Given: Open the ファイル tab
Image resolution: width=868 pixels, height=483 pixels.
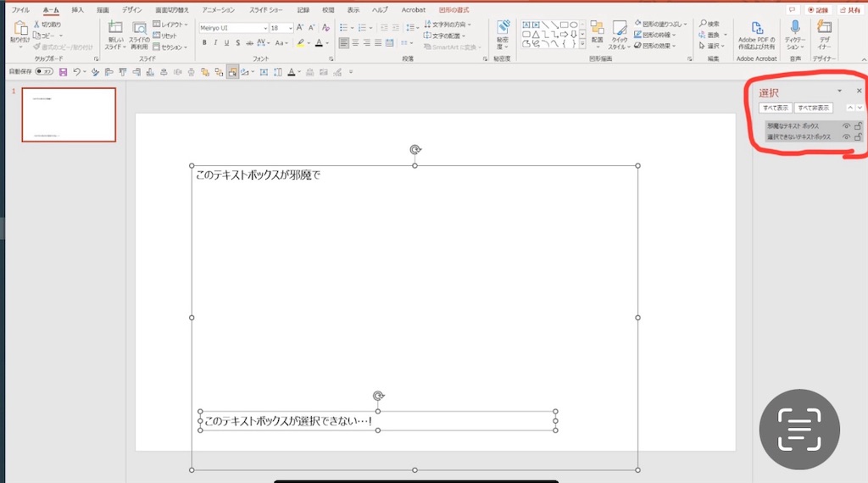Looking at the screenshot, I should click(20, 10).
